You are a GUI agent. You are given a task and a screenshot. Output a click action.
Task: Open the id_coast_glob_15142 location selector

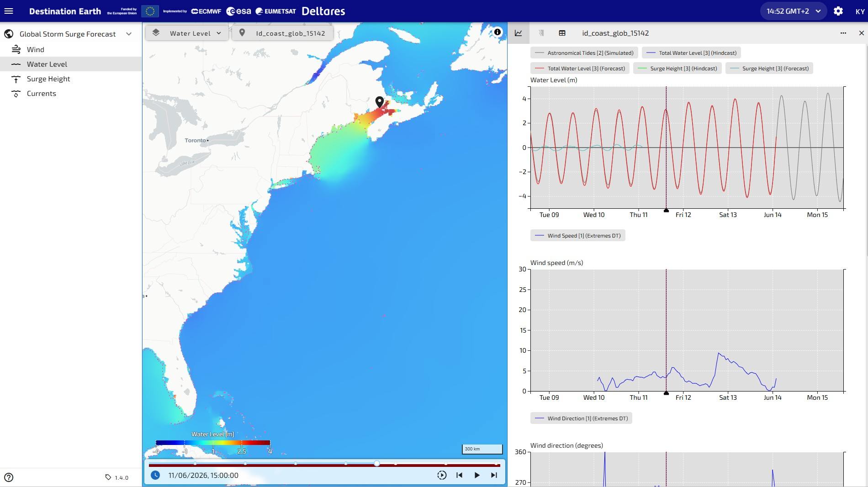point(282,33)
